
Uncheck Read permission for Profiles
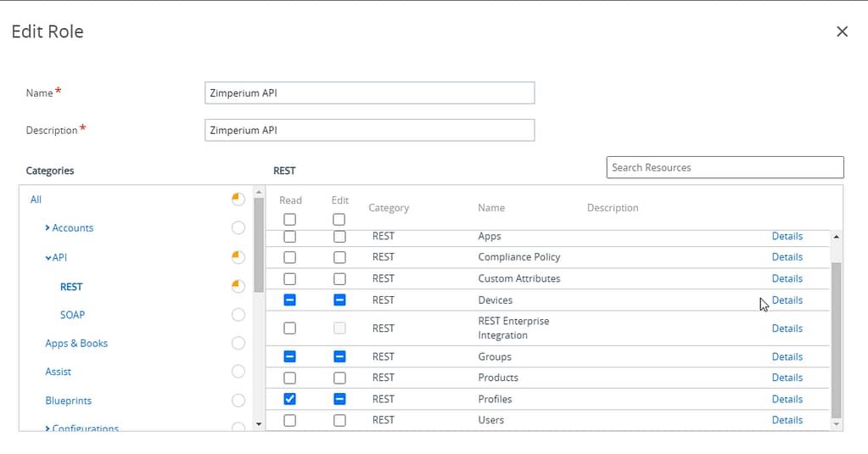coord(289,399)
